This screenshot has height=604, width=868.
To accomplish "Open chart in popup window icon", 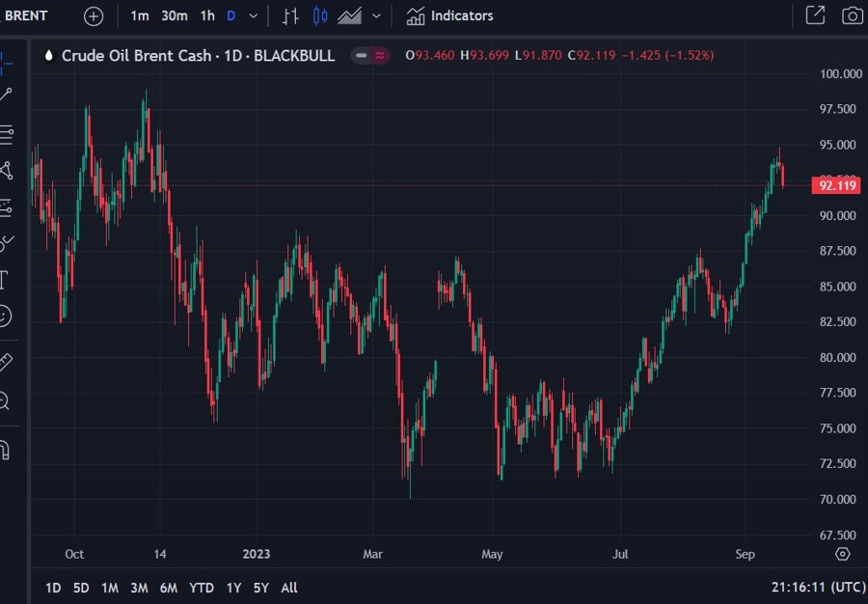I will [815, 14].
